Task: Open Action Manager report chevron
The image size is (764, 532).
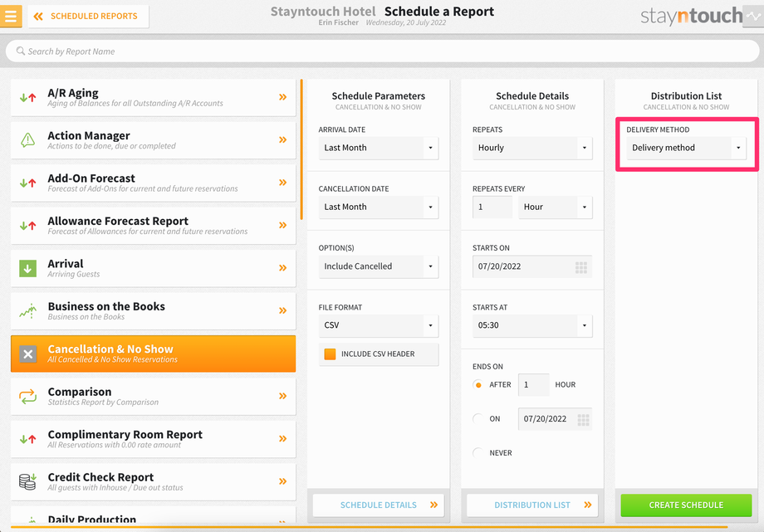Action: (282, 139)
